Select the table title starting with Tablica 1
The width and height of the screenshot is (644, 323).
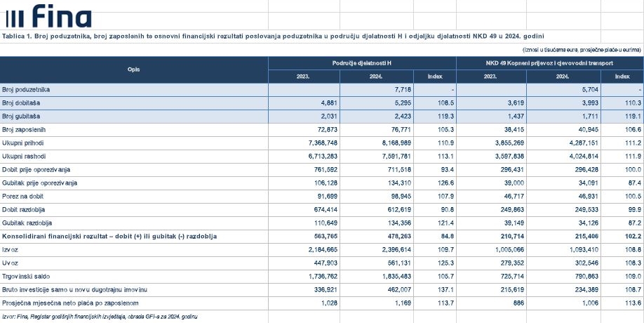274,36
